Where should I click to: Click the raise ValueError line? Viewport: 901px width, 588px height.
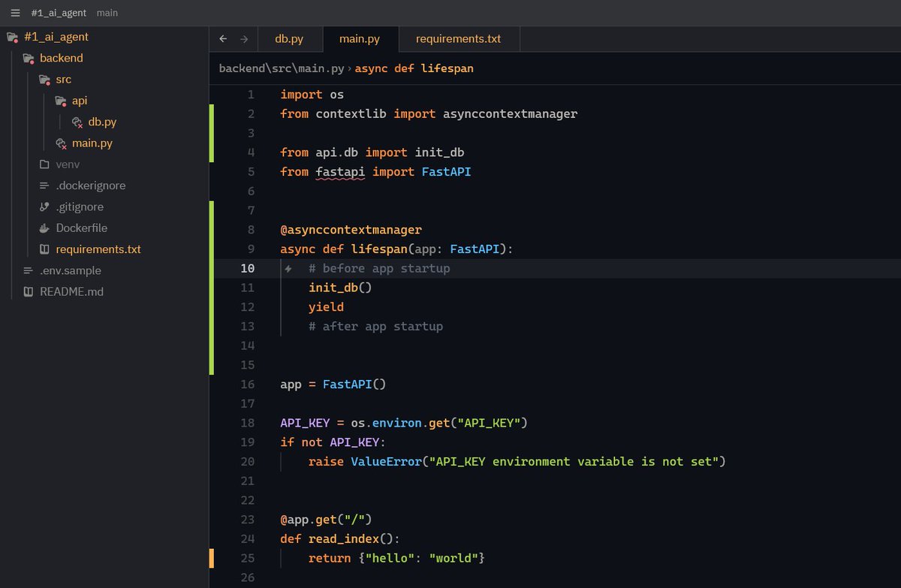pyautogui.click(x=517, y=462)
